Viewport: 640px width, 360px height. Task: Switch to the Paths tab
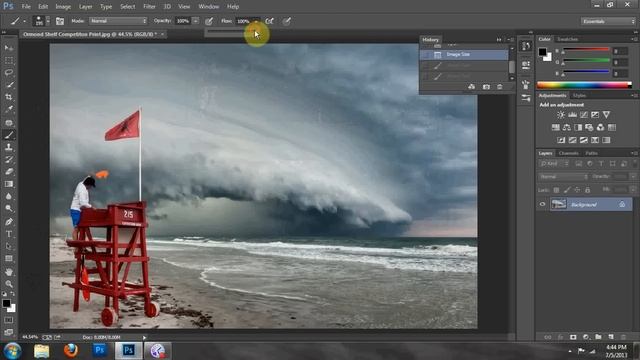[x=591, y=153]
